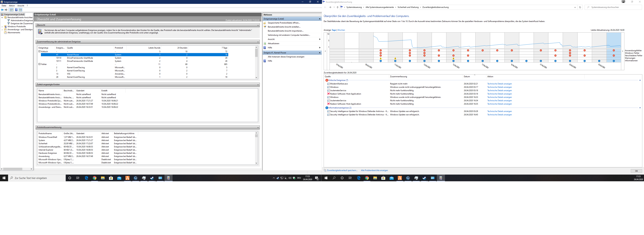Toggle the Actions pane toolbar icon
The width and height of the screenshot is (644, 235).
(20, 10)
